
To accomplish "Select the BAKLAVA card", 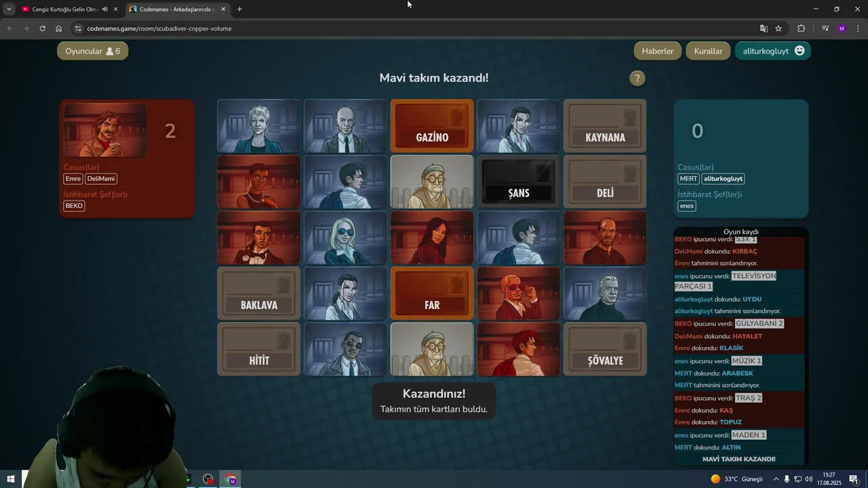I will pyautogui.click(x=259, y=293).
